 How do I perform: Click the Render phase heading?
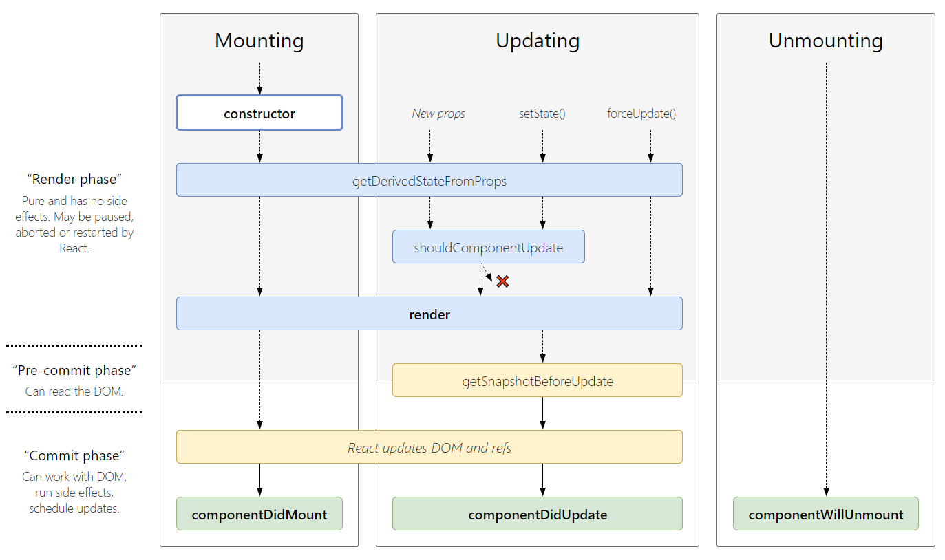[x=74, y=179]
